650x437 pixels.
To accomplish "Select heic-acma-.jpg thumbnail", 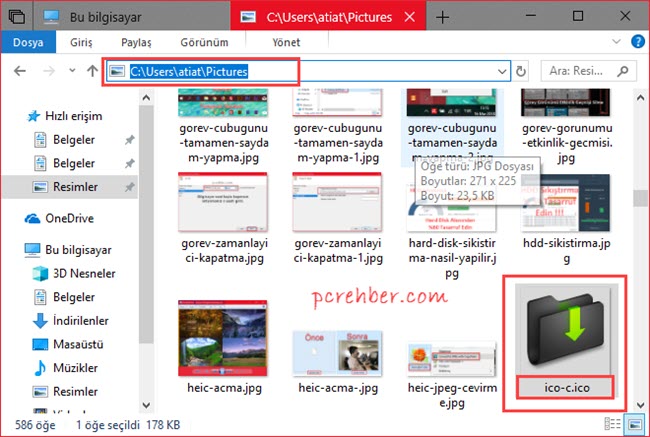I will tap(337, 353).
